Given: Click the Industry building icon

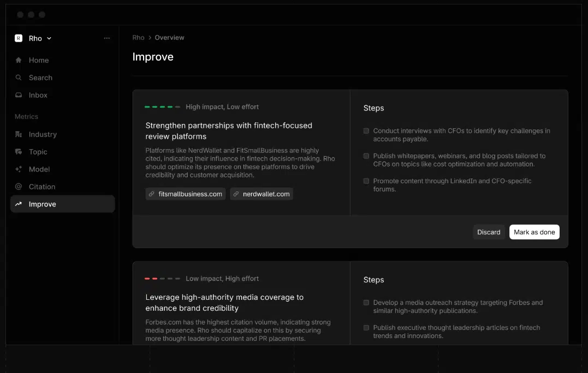Looking at the screenshot, I should tap(19, 134).
